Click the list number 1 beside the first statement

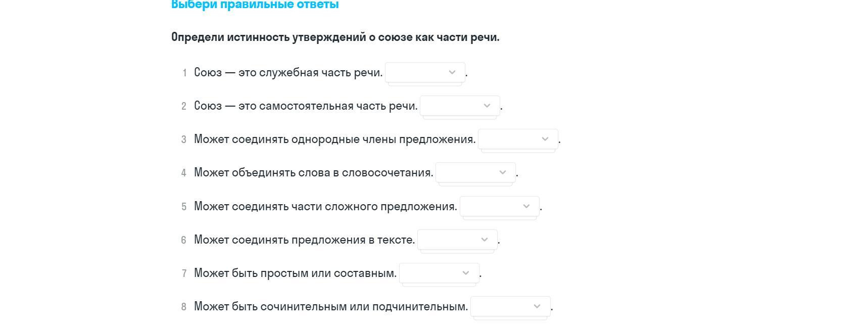[184, 73]
